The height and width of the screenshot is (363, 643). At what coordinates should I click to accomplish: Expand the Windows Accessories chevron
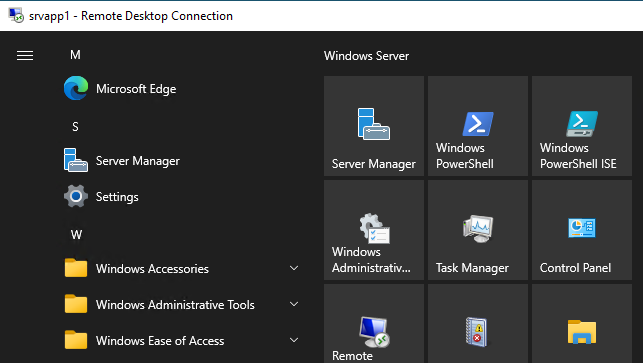click(x=294, y=268)
